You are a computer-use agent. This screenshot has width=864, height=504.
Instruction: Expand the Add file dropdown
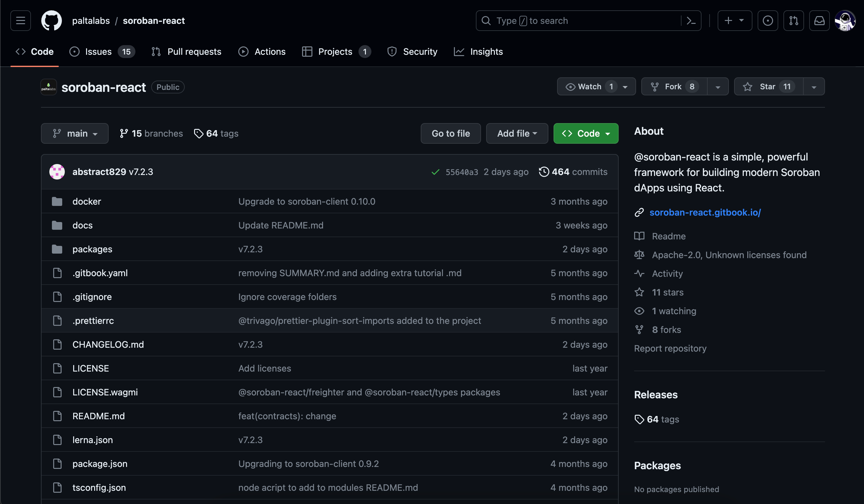click(517, 133)
